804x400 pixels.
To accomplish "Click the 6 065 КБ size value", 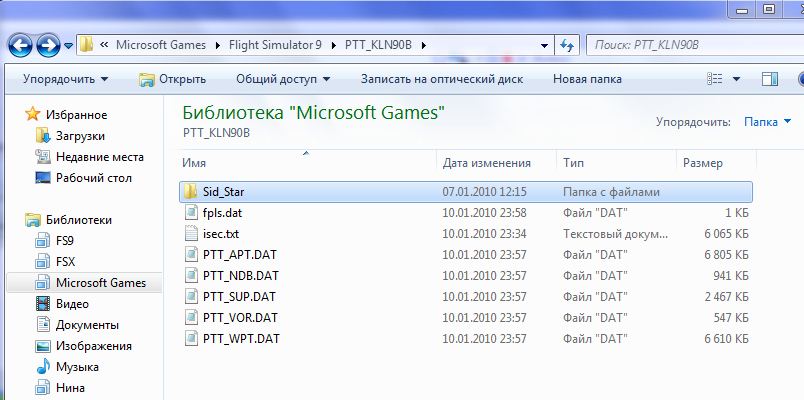I will [727, 234].
